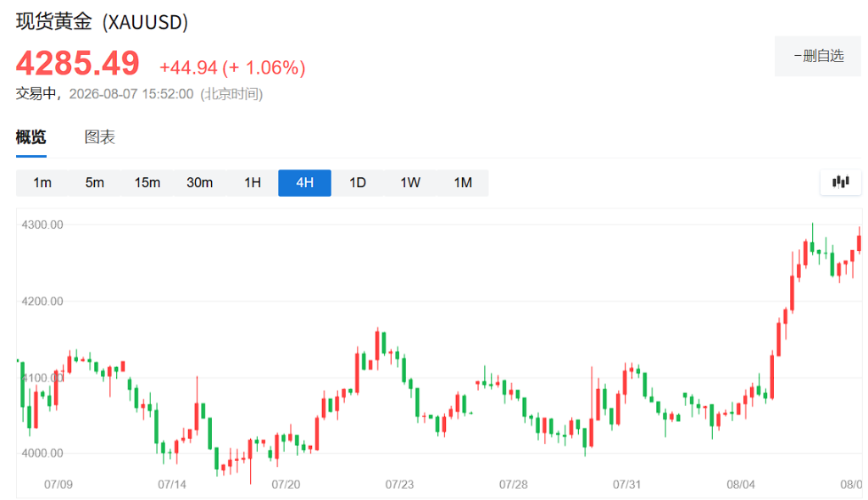Select the 15m timeframe

tap(147, 183)
